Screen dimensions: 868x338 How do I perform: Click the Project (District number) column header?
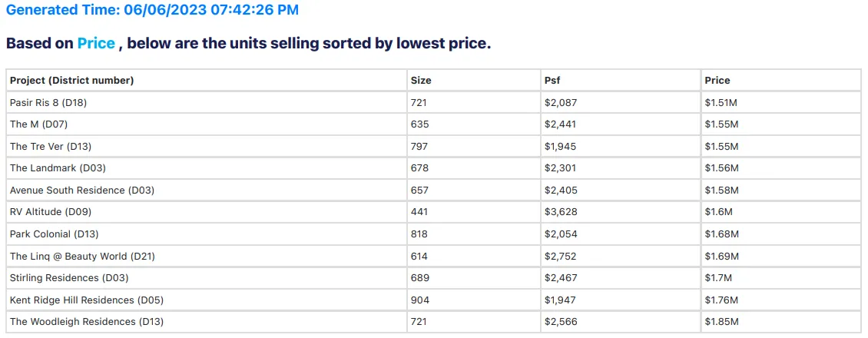71,81
